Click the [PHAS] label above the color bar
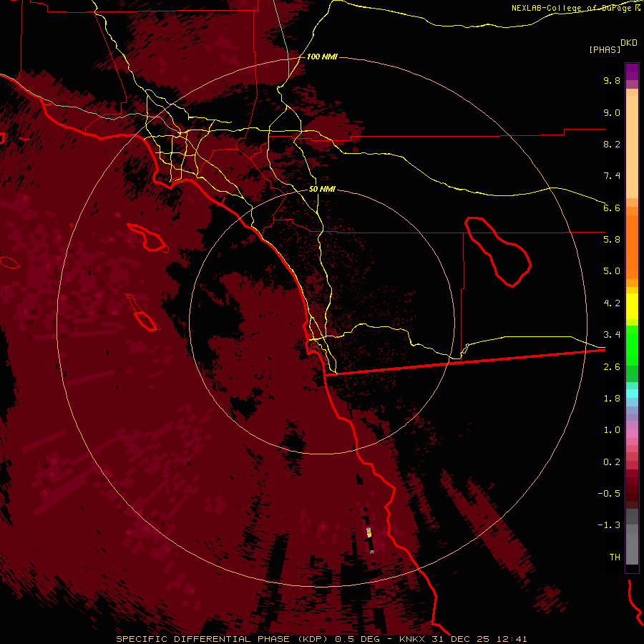 (x=605, y=50)
